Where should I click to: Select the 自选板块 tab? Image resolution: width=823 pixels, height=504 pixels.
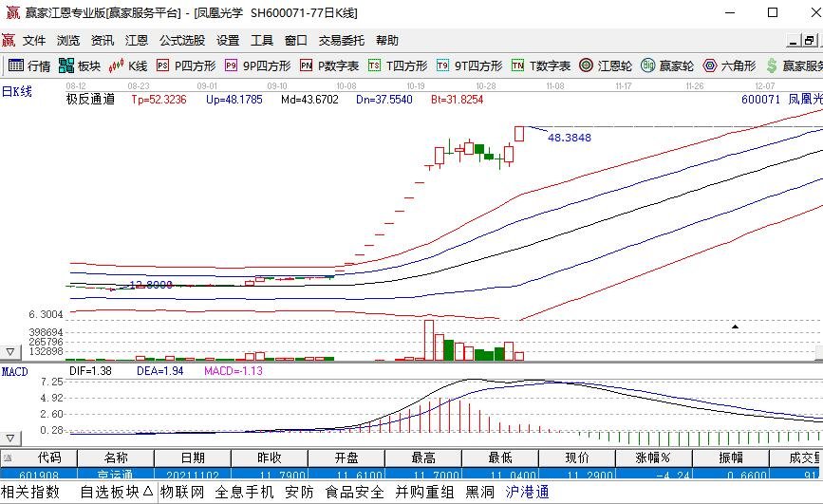(x=110, y=492)
